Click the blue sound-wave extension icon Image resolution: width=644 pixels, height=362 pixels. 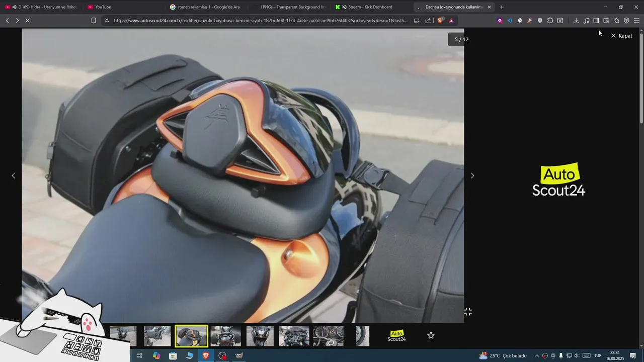click(x=510, y=21)
